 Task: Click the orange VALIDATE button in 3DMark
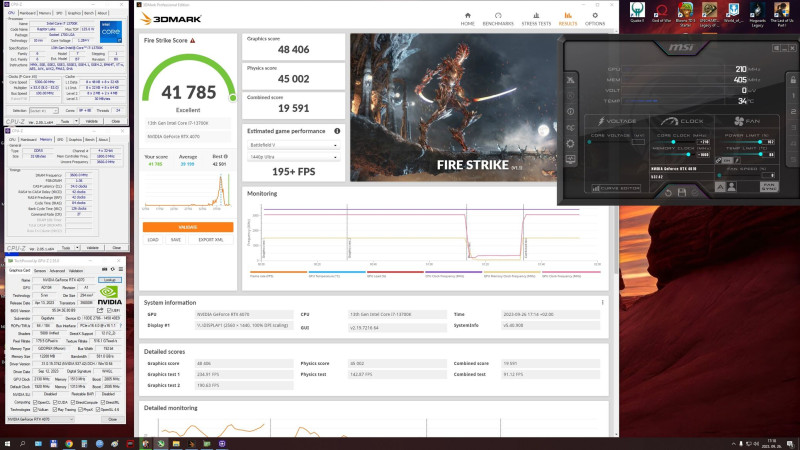pyautogui.click(x=188, y=227)
